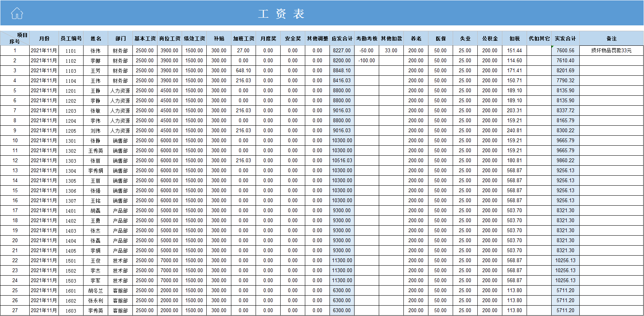This screenshot has width=644, height=316.
Task: Click the name cell 胡冬兰
Action: [96, 290]
